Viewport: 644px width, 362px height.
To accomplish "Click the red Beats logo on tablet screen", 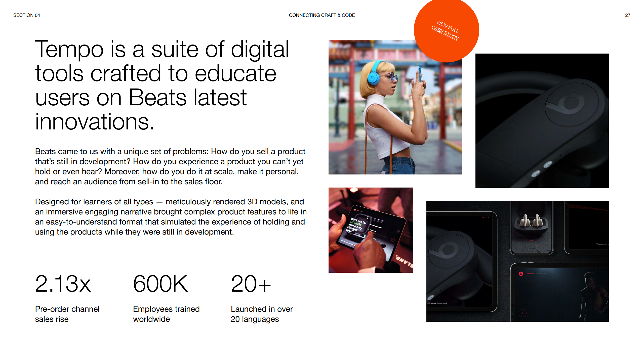I will pos(521,274).
